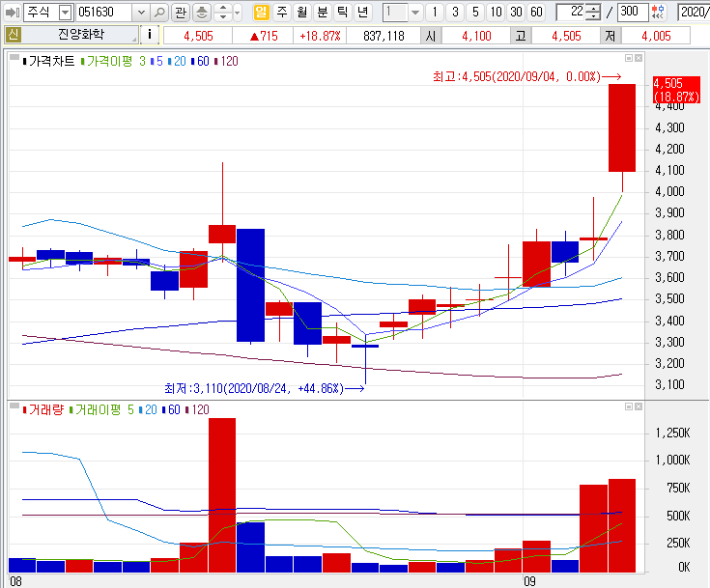Select the 30 interval button
Viewport: 710px width, 588px height.
point(516,13)
